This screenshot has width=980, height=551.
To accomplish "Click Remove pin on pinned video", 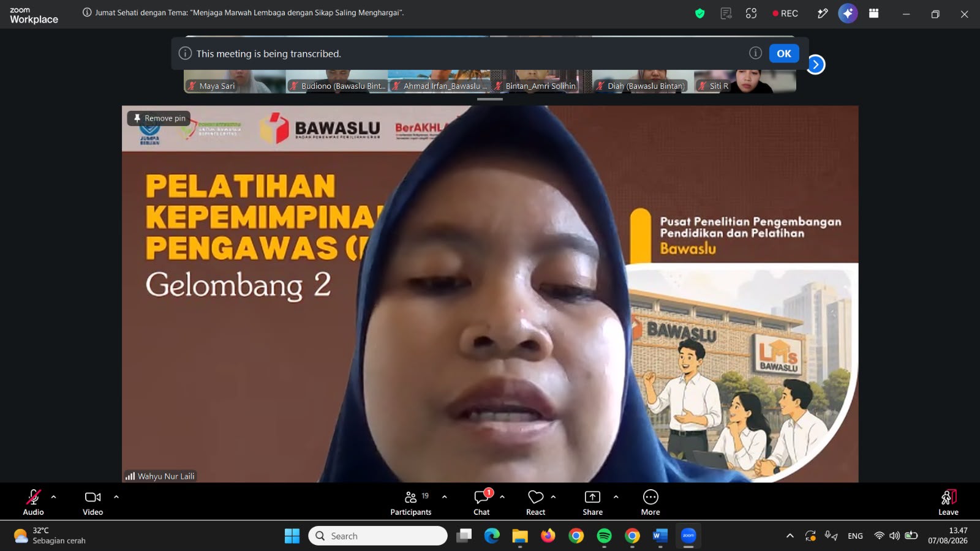I will 159,118.
